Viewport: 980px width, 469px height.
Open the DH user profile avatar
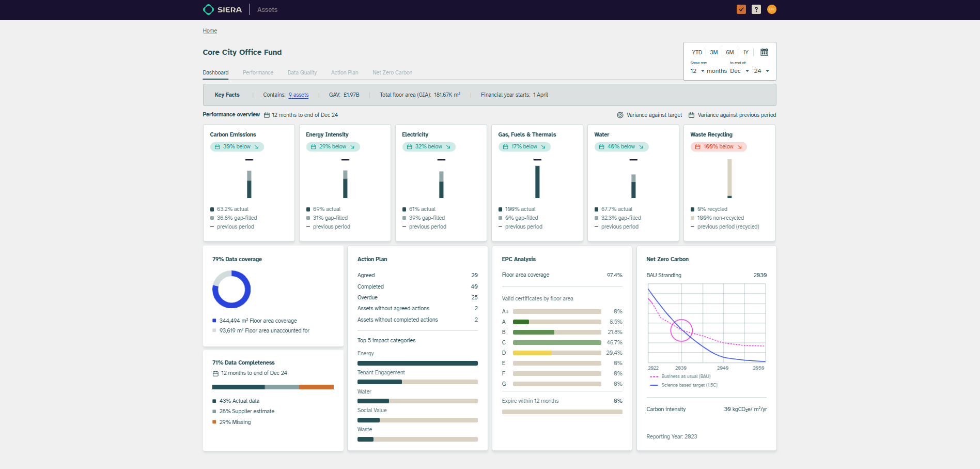click(x=771, y=9)
